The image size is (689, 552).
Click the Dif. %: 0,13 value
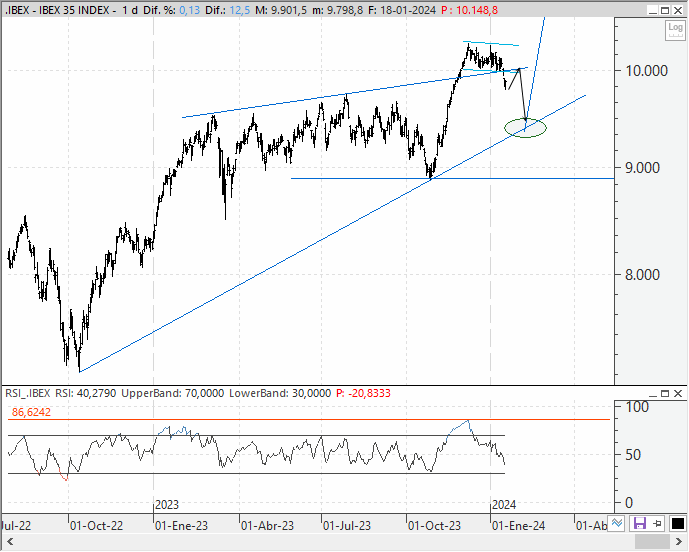click(x=171, y=10)
